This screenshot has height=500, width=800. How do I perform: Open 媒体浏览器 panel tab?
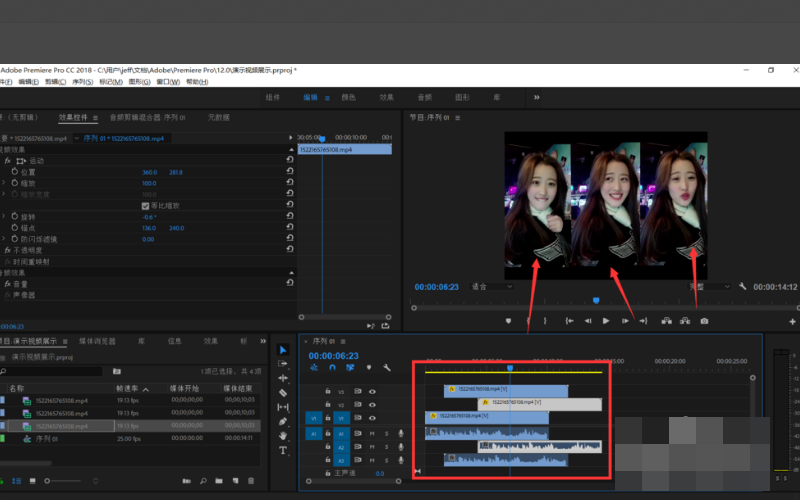tap(97, 341)
